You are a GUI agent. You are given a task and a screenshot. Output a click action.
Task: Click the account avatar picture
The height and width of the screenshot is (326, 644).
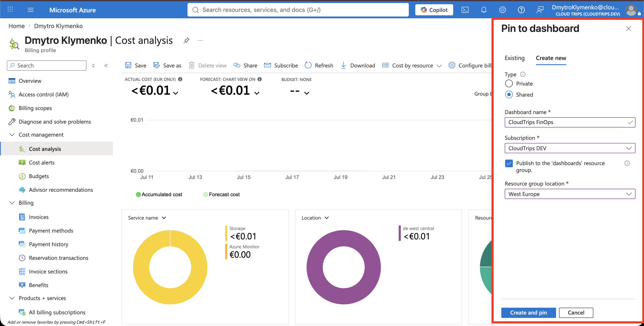pos(631,10)
